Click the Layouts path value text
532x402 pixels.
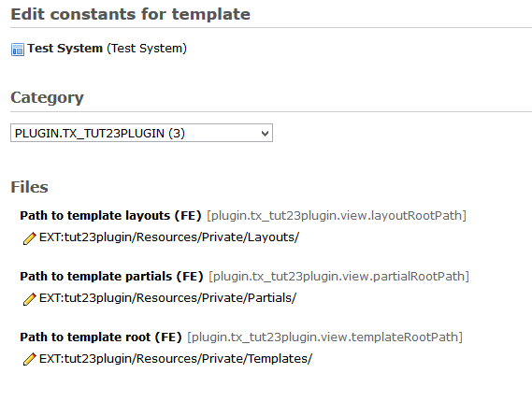pyautogui.click(x=169, y=237)
